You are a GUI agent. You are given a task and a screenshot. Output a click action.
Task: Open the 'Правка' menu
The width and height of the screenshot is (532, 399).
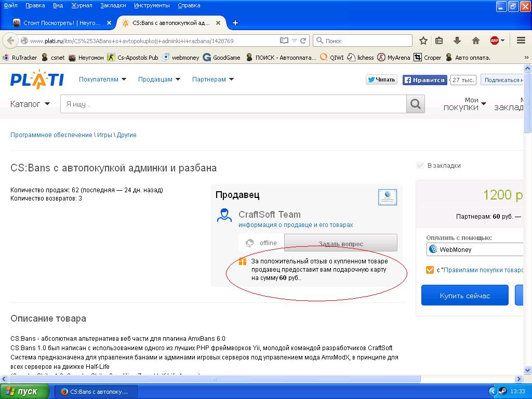[35, 5]
